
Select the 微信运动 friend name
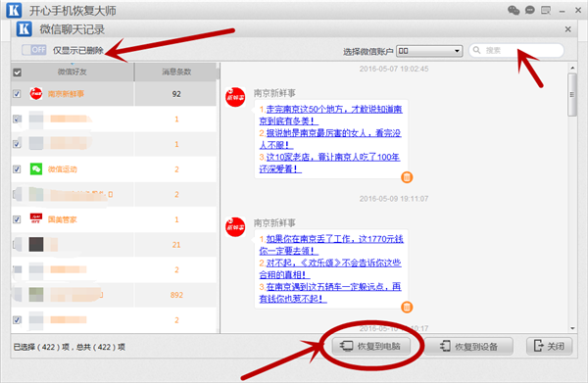coord(63,169)
